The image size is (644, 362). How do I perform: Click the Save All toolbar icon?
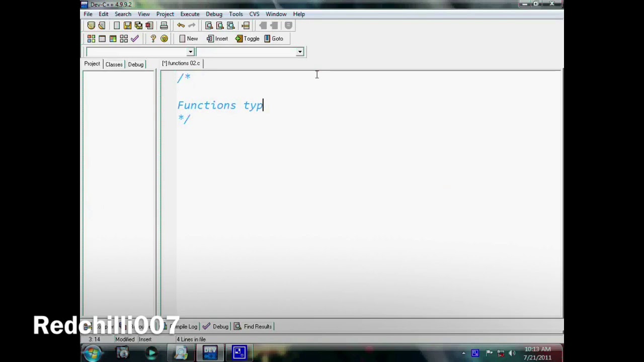138,26
